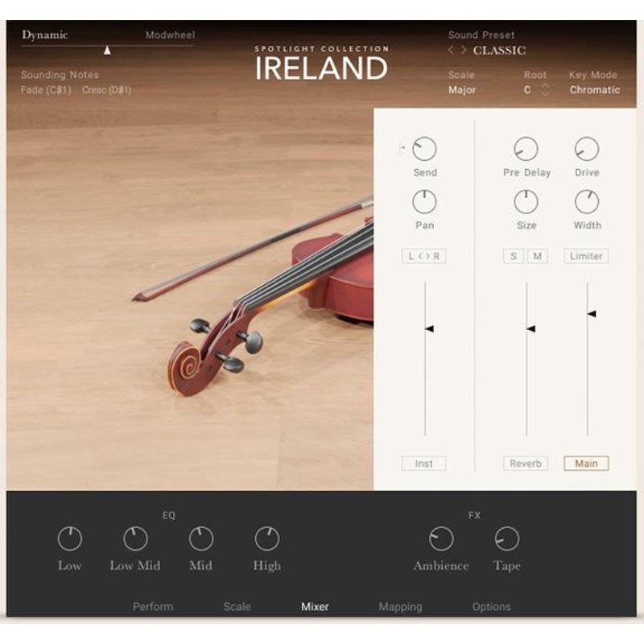The width and height of the screenshot is (644, 644).
Task: Adjust the reverb Size knob
Action: 527,201
